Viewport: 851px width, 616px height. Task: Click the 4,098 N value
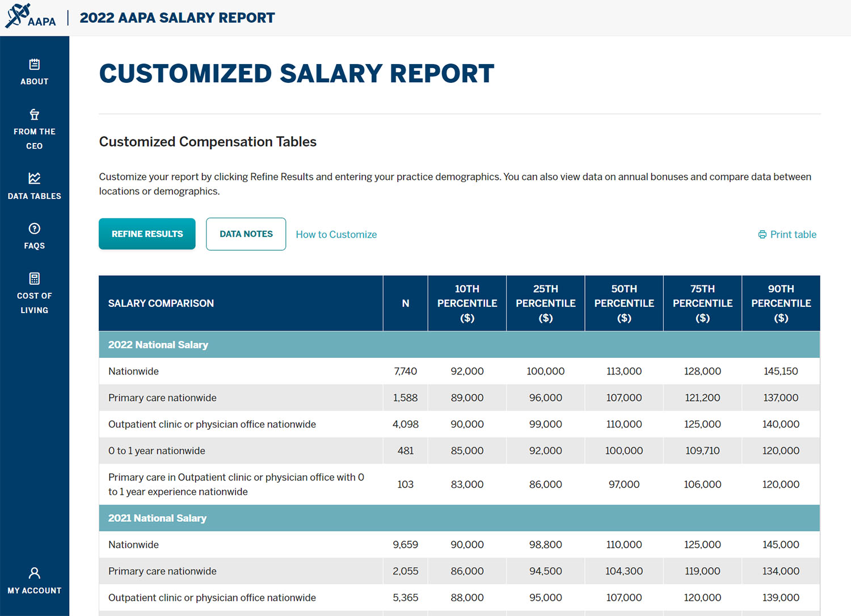406,424
